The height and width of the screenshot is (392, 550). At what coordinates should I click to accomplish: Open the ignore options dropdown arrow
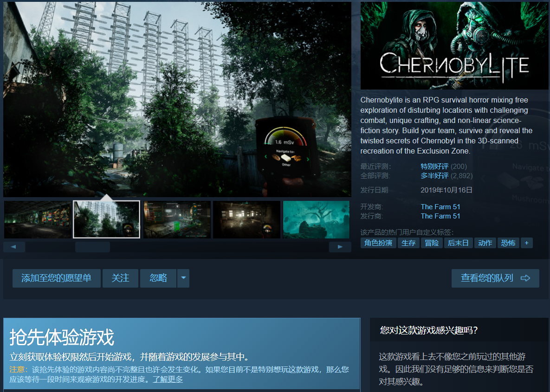(x=183, y=278)
